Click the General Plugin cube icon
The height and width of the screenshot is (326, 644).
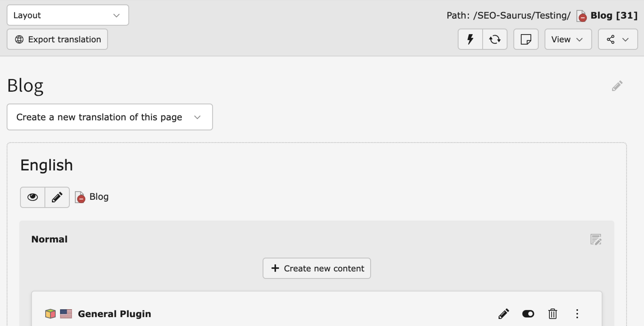(50, 314)
